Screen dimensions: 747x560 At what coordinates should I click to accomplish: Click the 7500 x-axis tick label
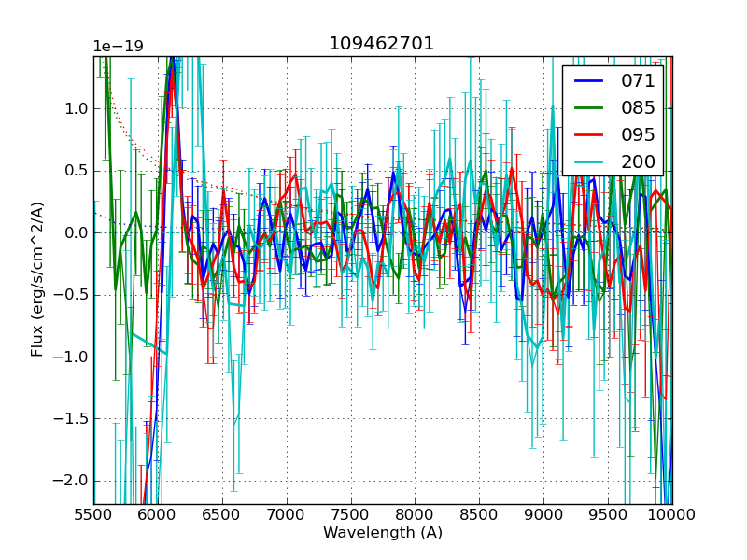(351, 515)
